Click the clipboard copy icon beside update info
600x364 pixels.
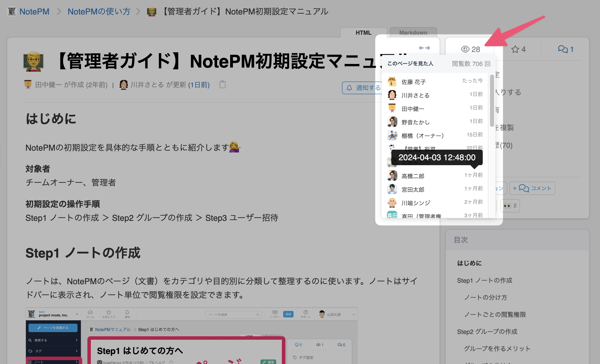[223, 84]
